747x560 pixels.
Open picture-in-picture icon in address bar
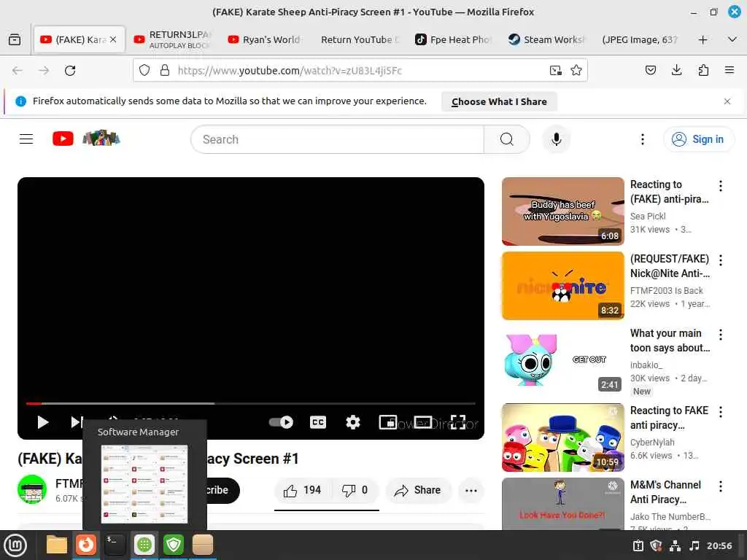click(x=555, y=71)
